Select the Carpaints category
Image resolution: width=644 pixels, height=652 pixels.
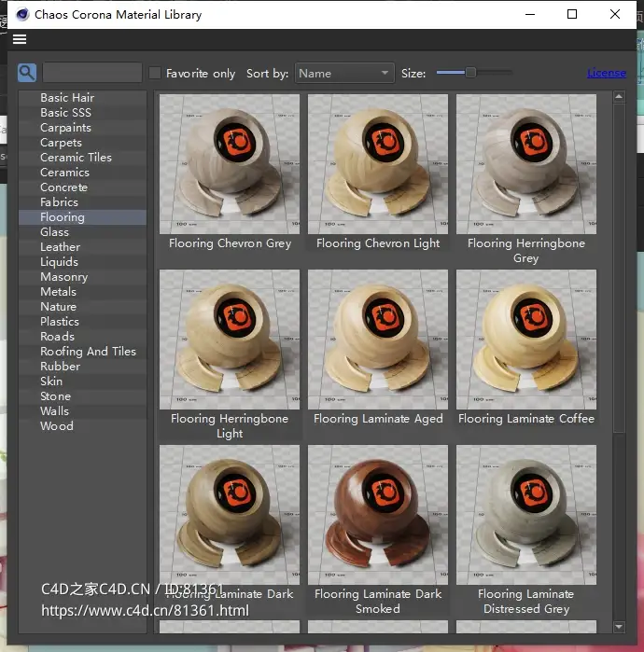point(82,128)
